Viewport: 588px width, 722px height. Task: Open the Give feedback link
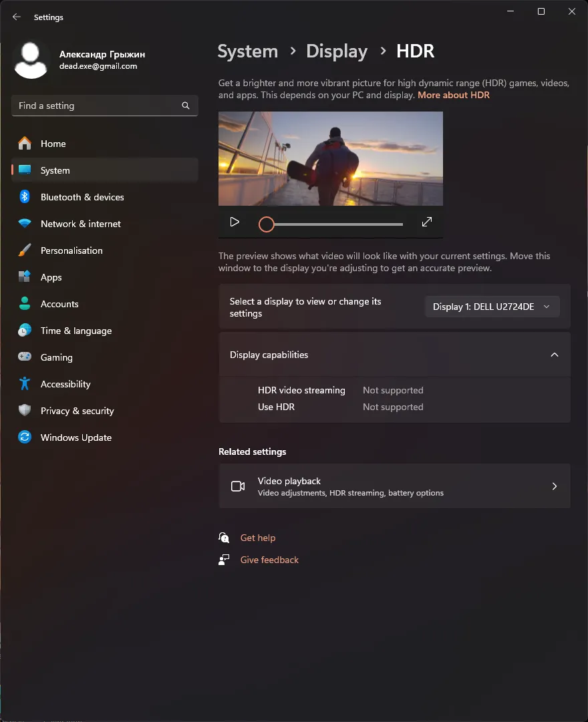point(269,560)
